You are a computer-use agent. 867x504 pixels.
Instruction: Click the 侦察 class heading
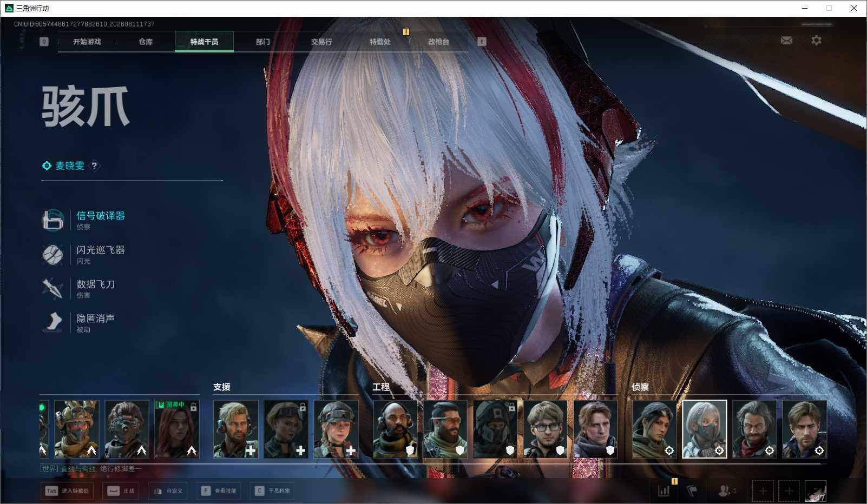coord(640,387)
